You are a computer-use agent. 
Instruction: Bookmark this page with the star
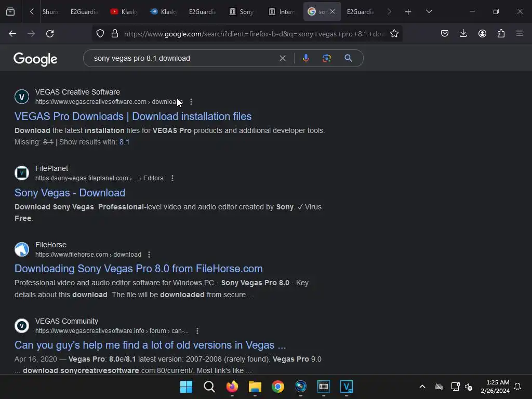point(394,34)
